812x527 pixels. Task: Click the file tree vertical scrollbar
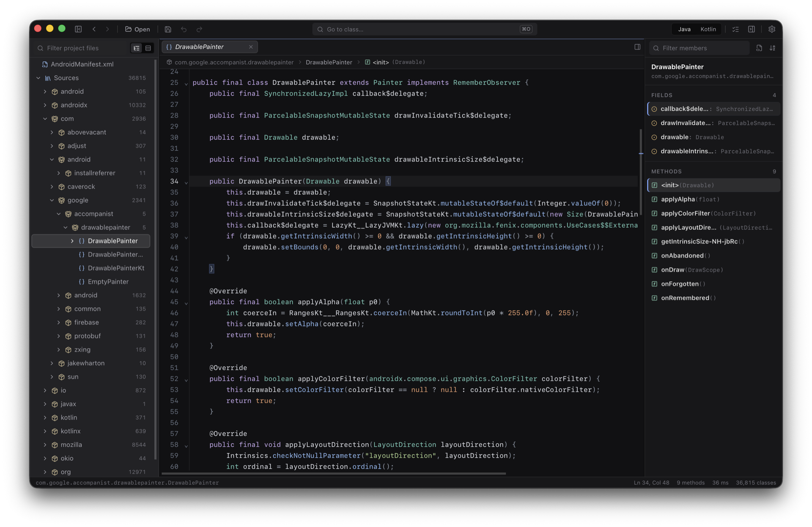(x=156, y=260)
